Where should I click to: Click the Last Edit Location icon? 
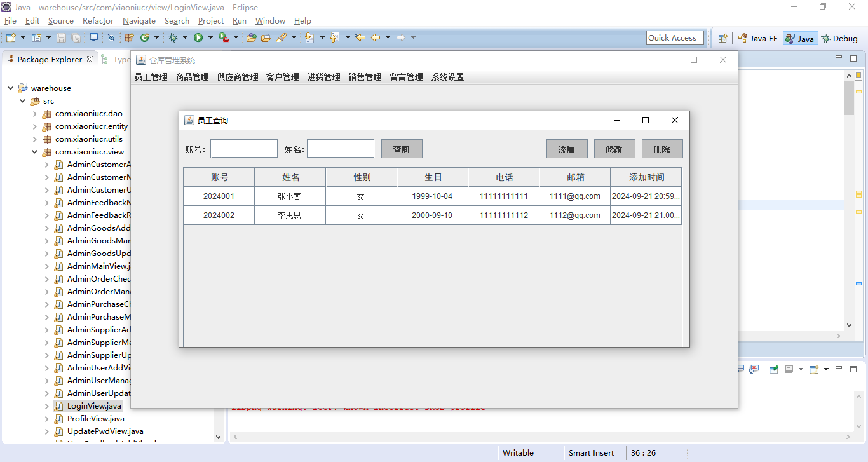(360, 38)
